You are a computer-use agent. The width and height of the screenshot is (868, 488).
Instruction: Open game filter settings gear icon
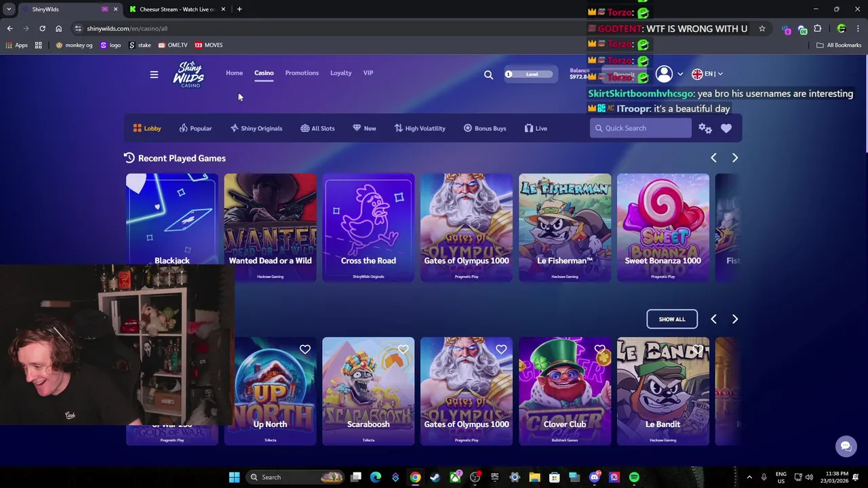pos(705,128)
